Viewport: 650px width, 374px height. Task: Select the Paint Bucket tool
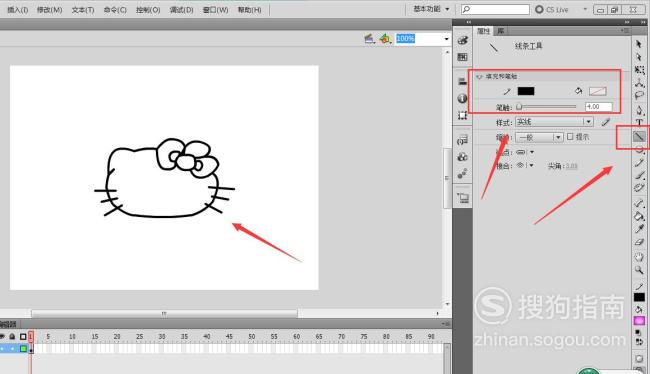coord(639,216)
